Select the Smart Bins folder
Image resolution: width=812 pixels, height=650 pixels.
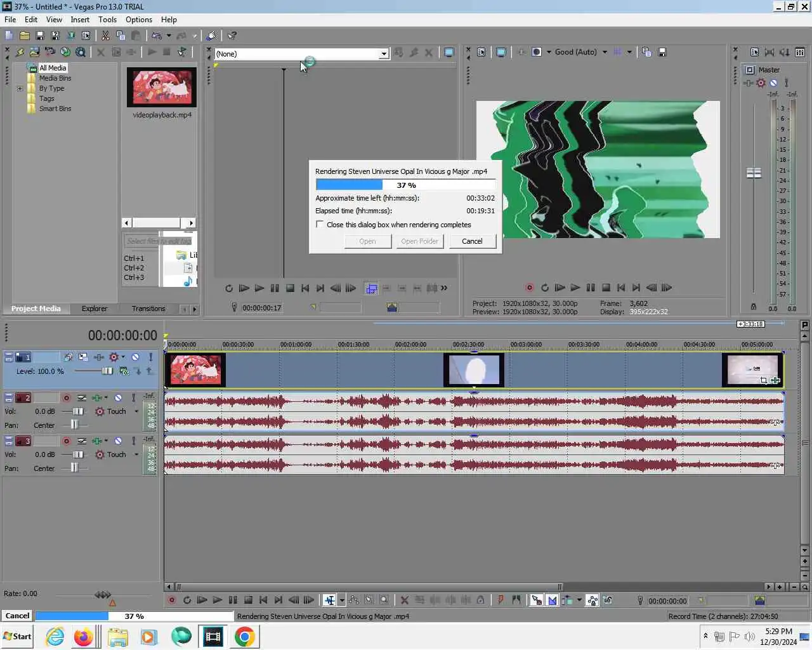pos(55,109)
